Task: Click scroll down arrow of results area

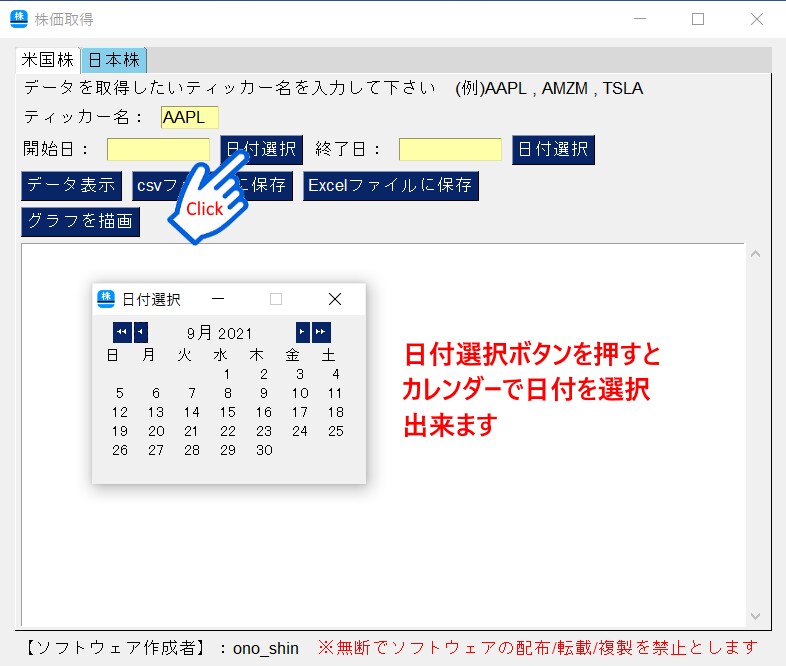Action: pos(755,616)
